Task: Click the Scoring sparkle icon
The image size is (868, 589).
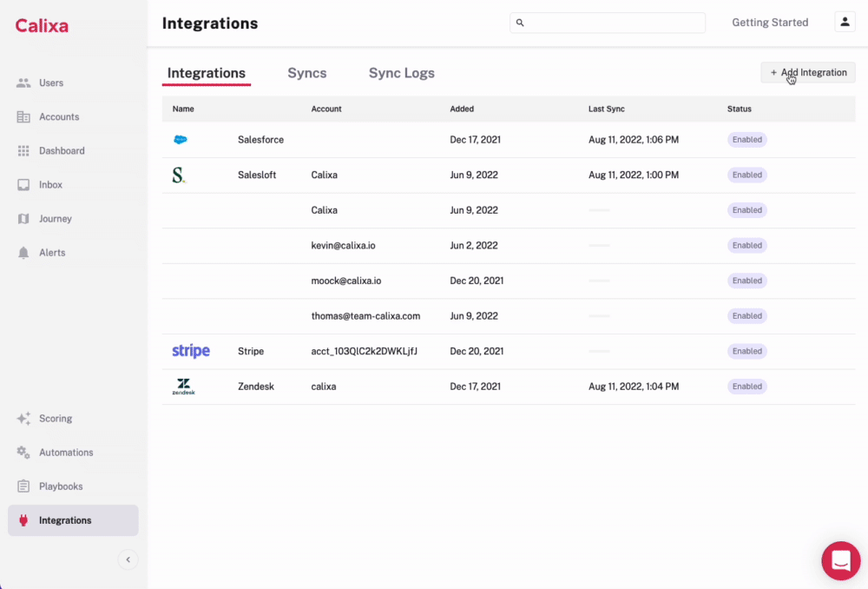Action: [23, 419]
